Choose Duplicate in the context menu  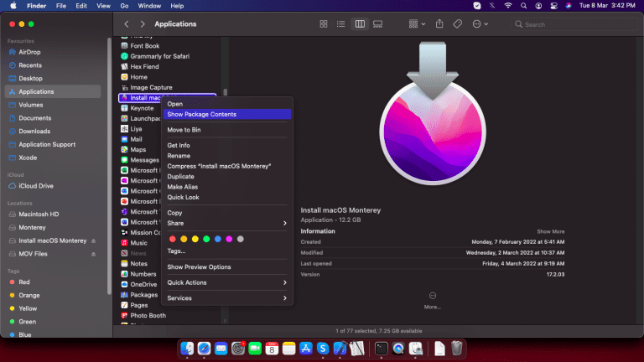pos(227,177)
